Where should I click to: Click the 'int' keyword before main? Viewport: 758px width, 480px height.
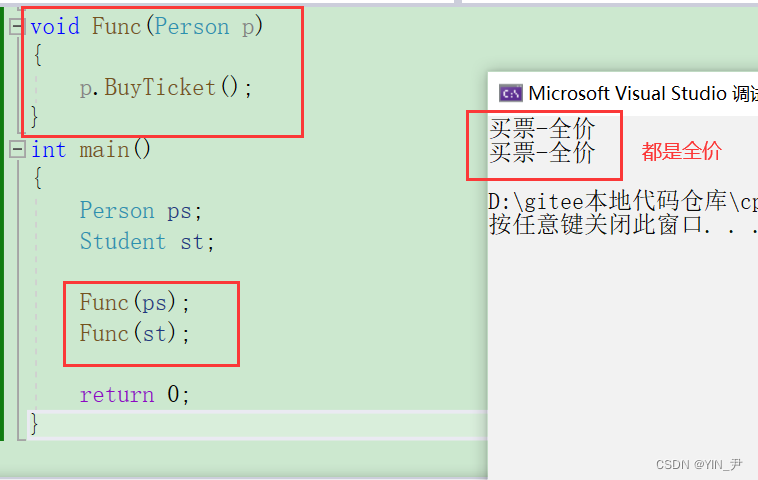coord(49,150)
